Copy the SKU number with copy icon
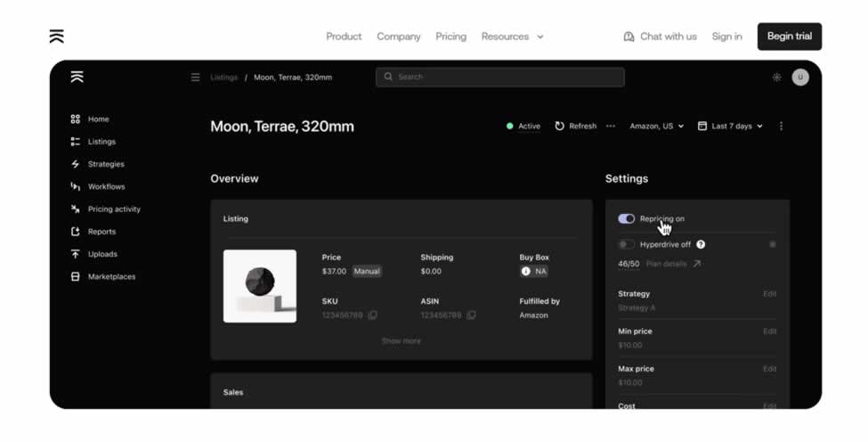Screen dimensions: 868x442 (x=373, y=315)
